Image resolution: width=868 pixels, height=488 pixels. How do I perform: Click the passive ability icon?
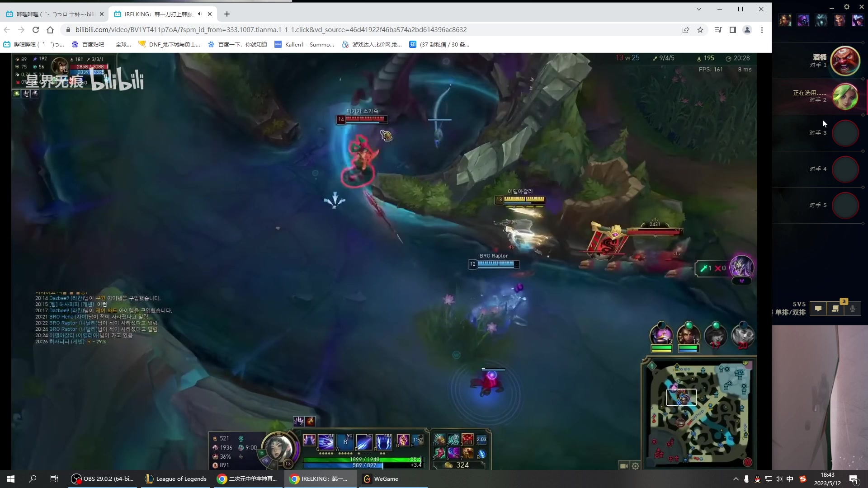point(309,440)
